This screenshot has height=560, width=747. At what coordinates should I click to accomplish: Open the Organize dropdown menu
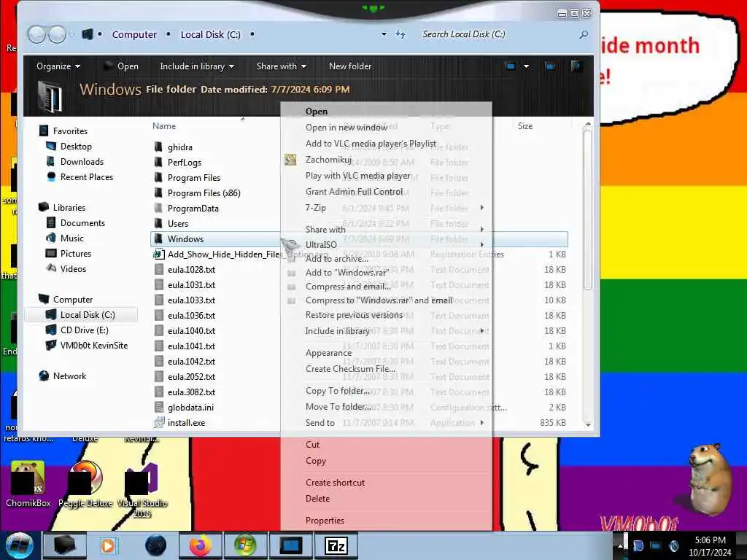click(58, 66)
